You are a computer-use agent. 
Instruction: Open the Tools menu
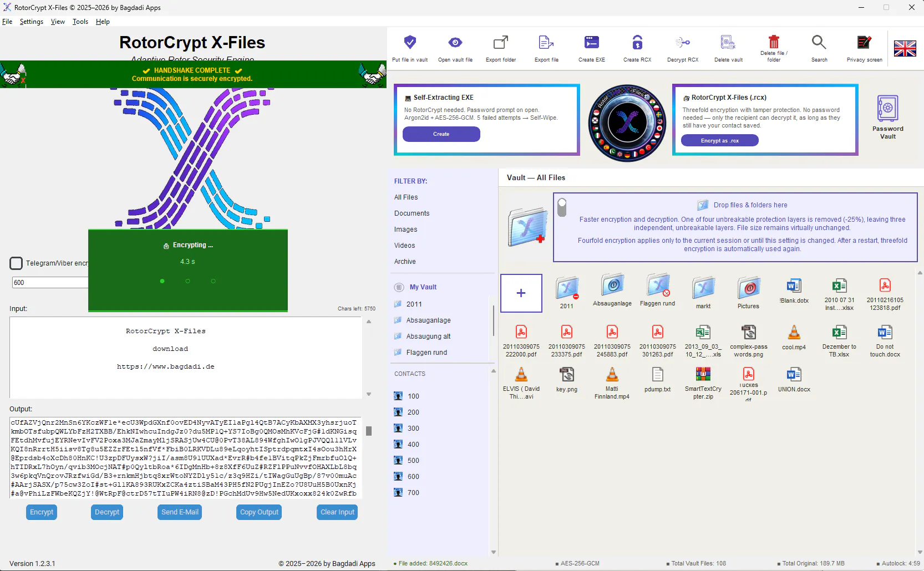tap(80, 22)
